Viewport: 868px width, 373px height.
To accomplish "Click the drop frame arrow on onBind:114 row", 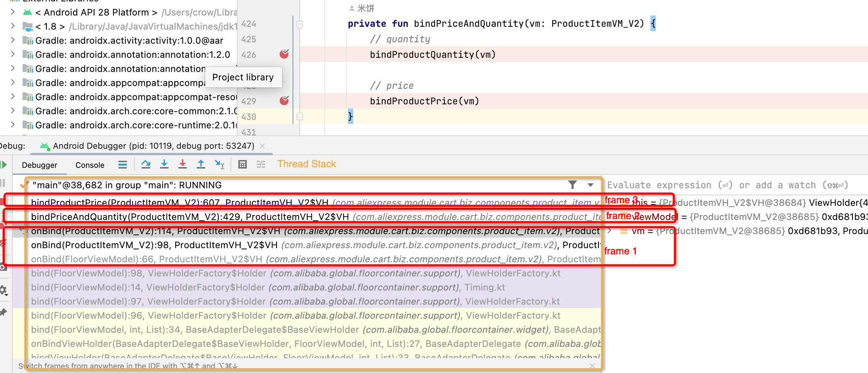I will click(23, 231).
